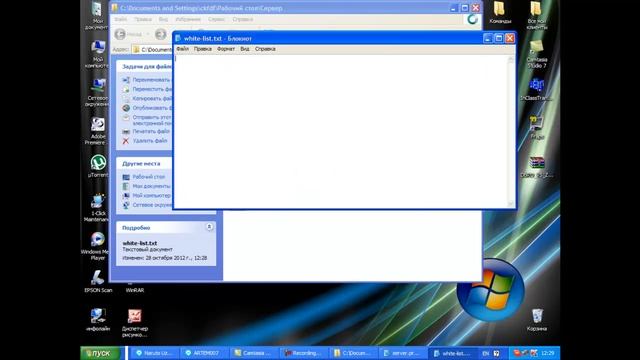Click the Notepad vertical scrollbar up arrow
This screenshot has width=640, height=360.
pyautogui.click(x=511, y=60)
